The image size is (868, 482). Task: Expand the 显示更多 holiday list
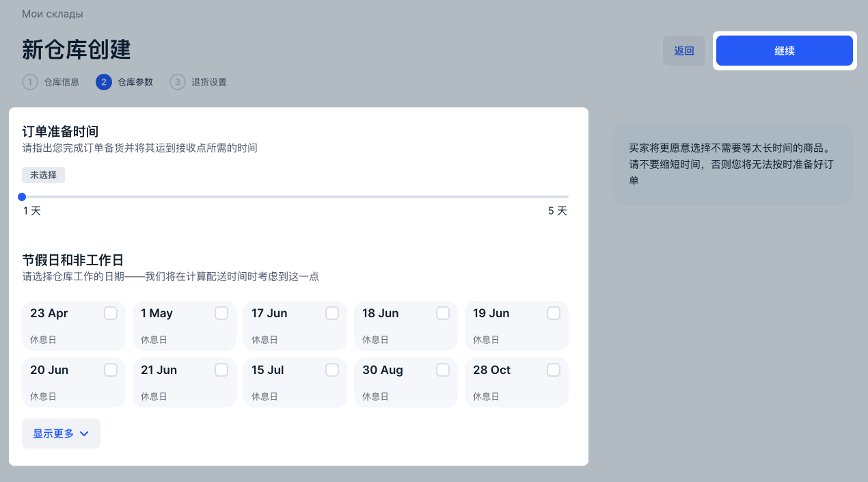click(x=61, y=433)
